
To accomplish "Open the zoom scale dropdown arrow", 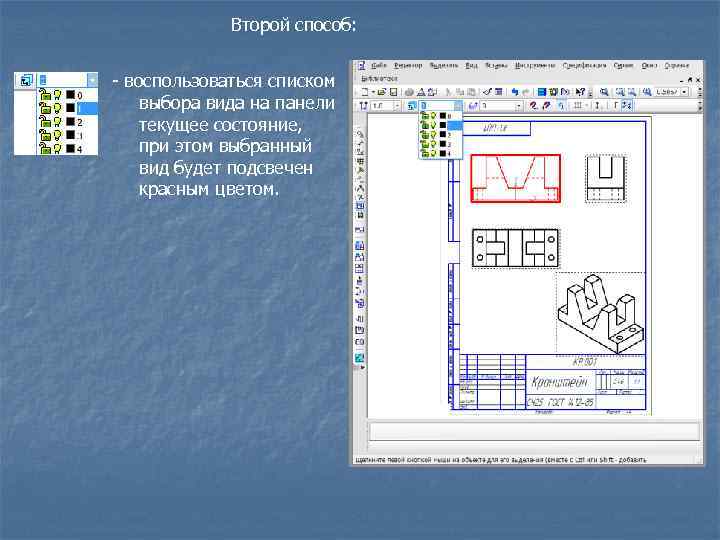I will point(684,92).
